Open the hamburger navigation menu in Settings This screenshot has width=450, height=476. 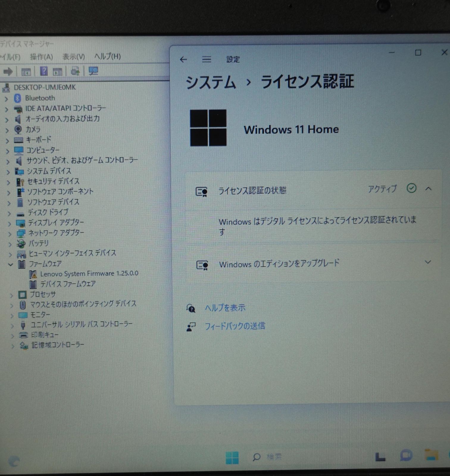coord(207,59)
